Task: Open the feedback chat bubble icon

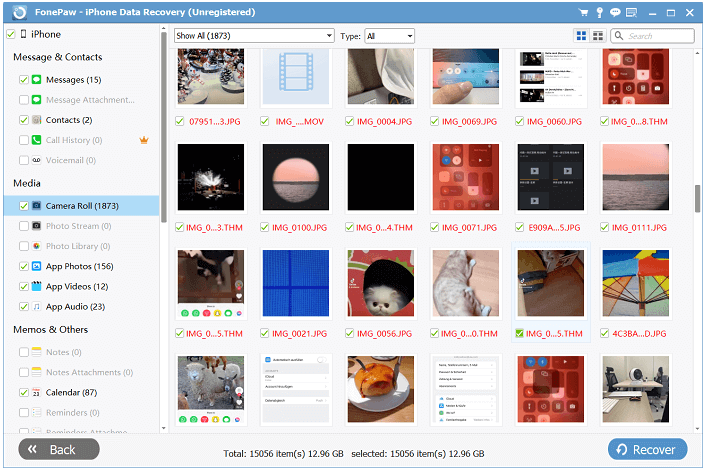Action: click(615, 13)
